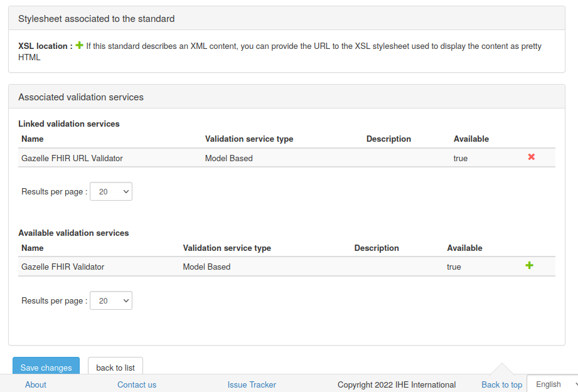Click the Stylesheet associated to the standard header
The width and height of the screenshot is (578, 392).
coord(96,19)
